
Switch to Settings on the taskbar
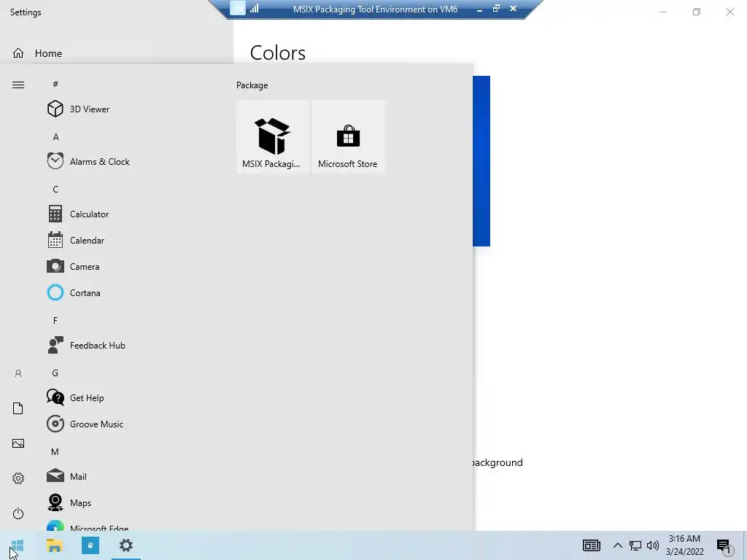pyautogui.click(x=126, y=545)
